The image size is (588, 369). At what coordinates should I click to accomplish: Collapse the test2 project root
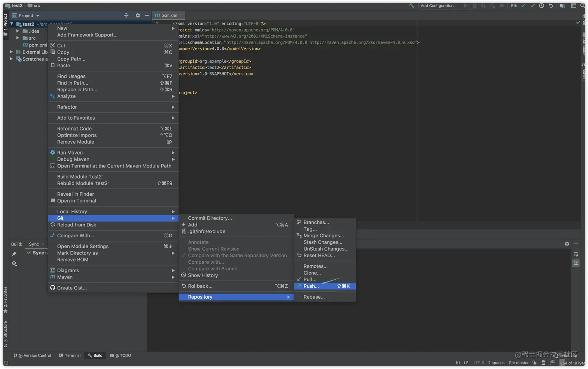pos(12,24)
